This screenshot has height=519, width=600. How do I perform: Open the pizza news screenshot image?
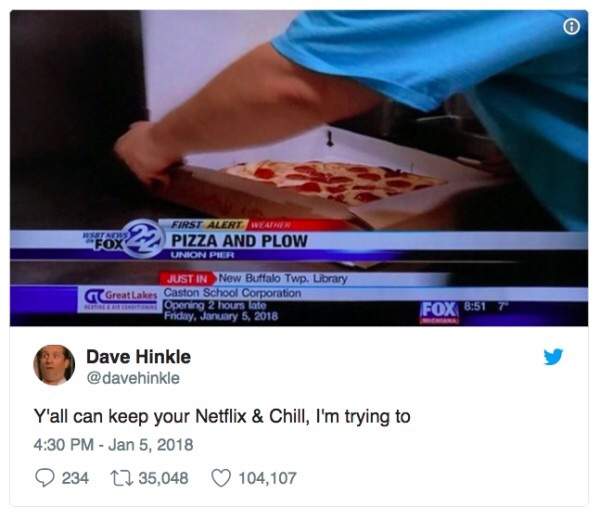point(299,168)
